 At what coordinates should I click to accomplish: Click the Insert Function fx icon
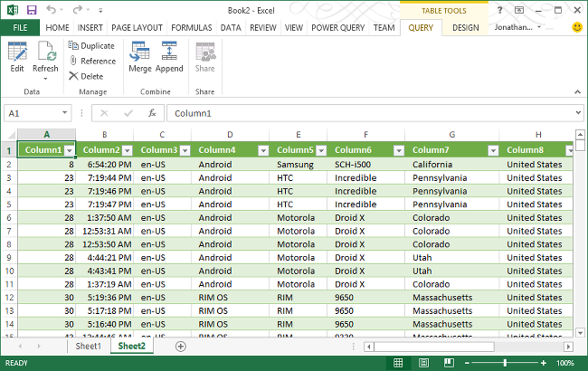[x=152, y=113]
